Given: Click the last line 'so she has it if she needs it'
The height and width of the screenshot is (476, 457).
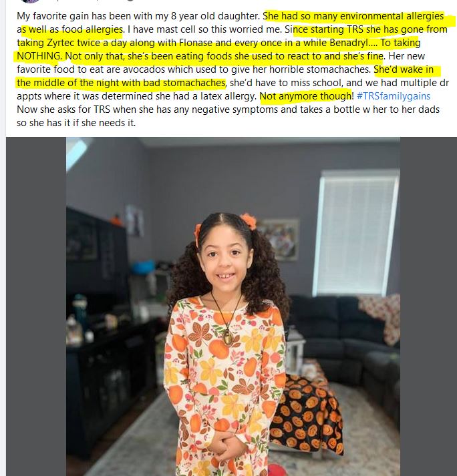Looking at the screenshot, I should point(76,123).
